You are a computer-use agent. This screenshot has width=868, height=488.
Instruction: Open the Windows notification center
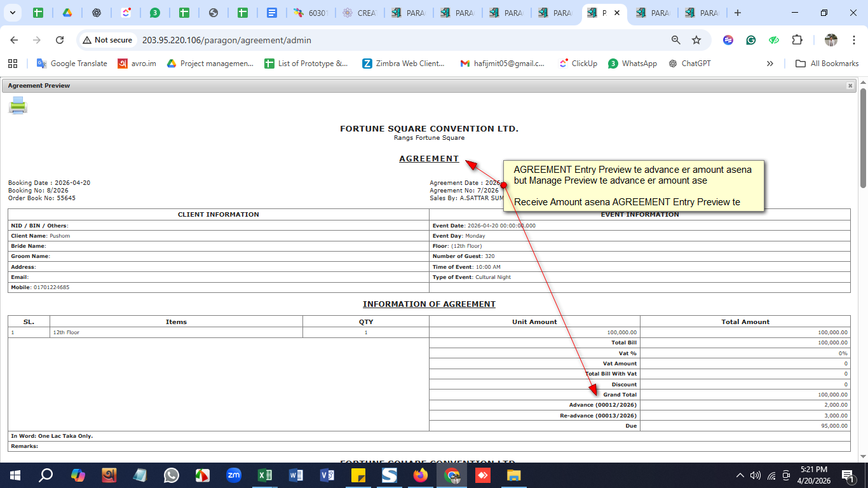pyautogui.click(x=848, y=475)
